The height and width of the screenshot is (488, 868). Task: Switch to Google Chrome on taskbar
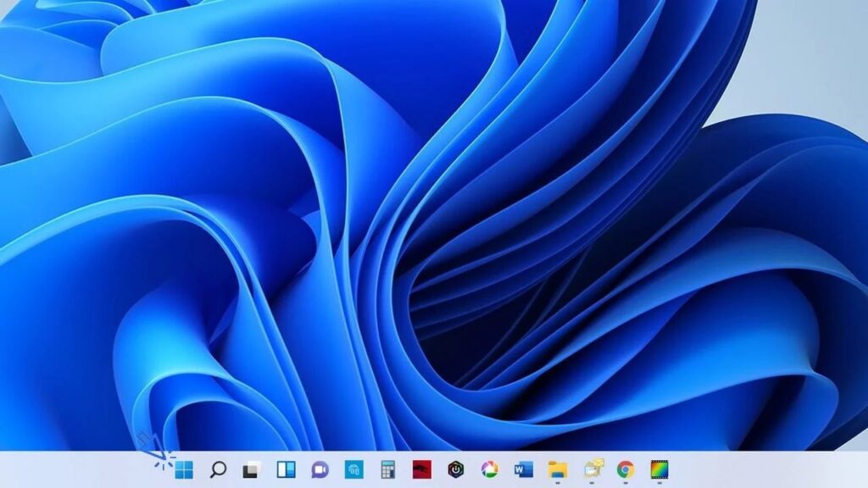click(626, 469)
